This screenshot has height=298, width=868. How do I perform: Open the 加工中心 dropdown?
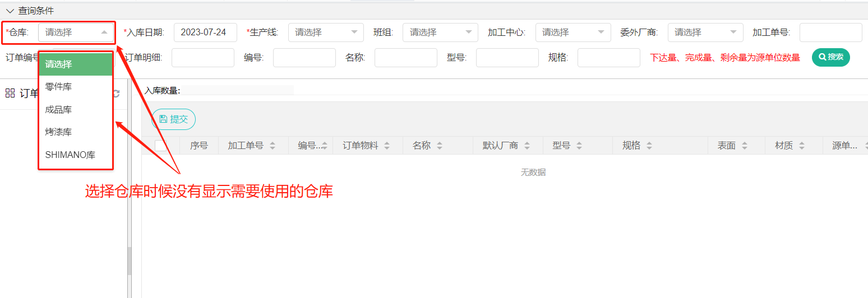coord(573,32)
